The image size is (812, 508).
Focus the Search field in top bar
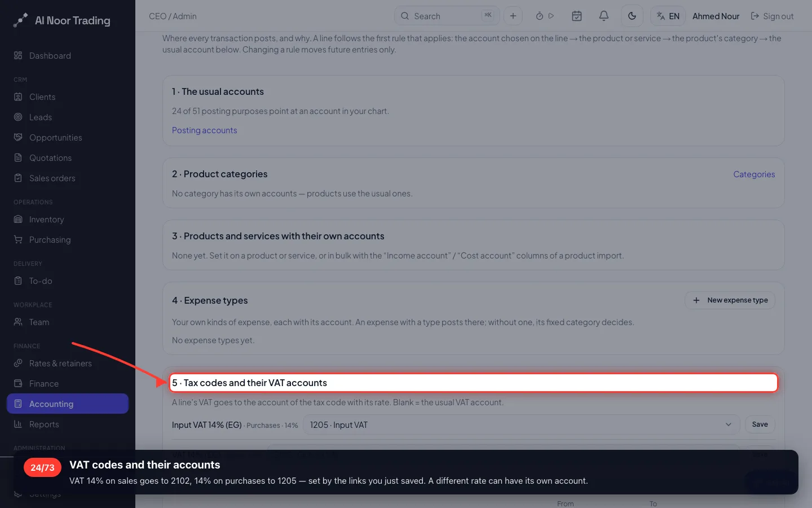coord(447,16)
